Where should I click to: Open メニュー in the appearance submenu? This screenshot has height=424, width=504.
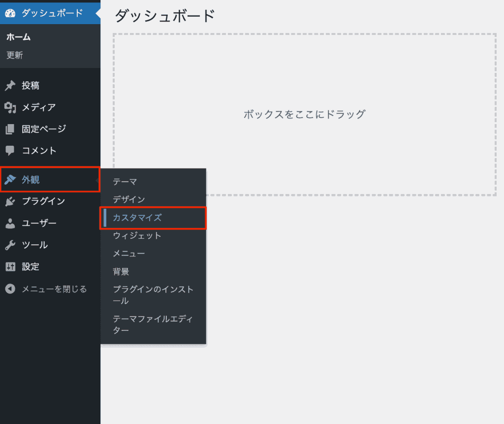click(x=129, y=254)
